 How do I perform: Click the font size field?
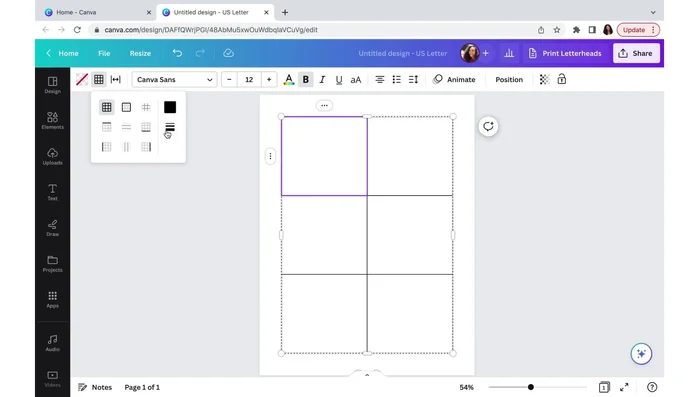pyautogui.click(x=249, y=80)
